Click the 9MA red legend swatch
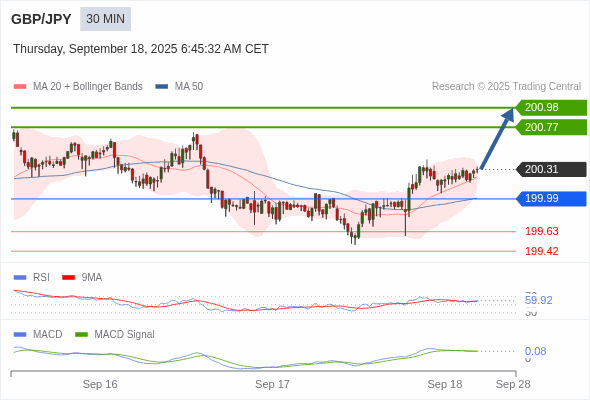 (68, 278)
